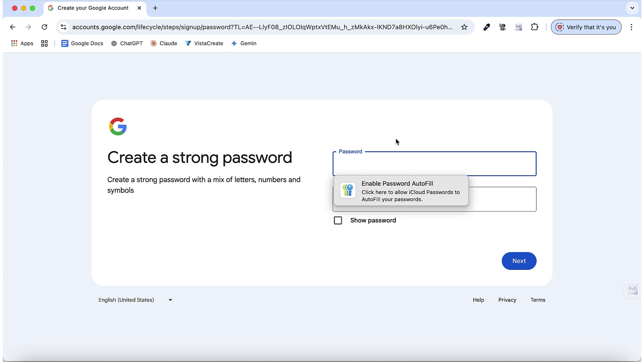This screenshot has width=644, height=362.
Task: Bookmark this page with star icon
Action: coord(464,27)
